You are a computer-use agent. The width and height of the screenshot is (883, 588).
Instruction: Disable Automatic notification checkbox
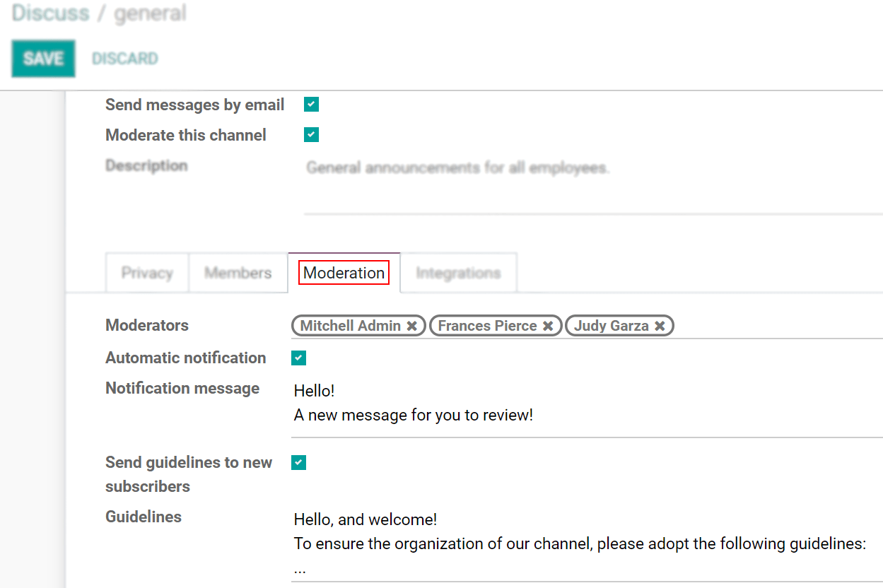(299, 358)
